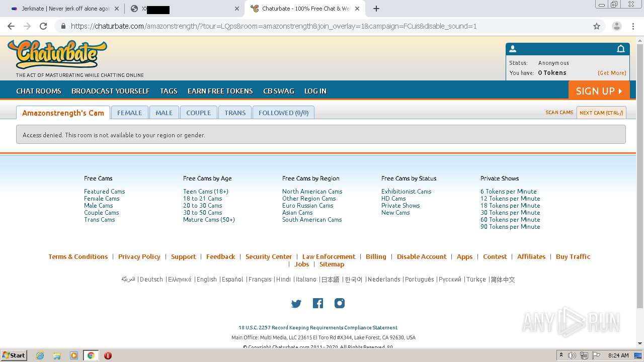This screenshot has height=362, width=644.
Task: Click the 6 Tokens per Minute link
Action: 509,192
